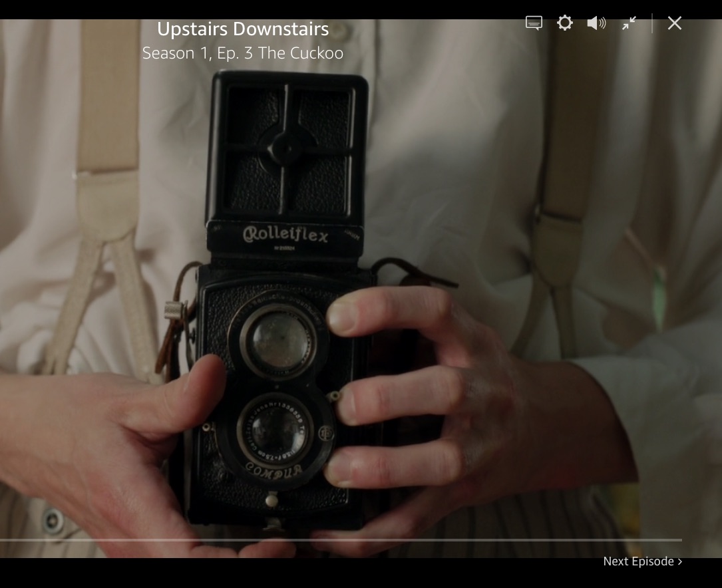Screen dimensions: 722x588
Task: Click the Season 1, Ep. 3 The Cuckoo subtitle
Action: 243,53
